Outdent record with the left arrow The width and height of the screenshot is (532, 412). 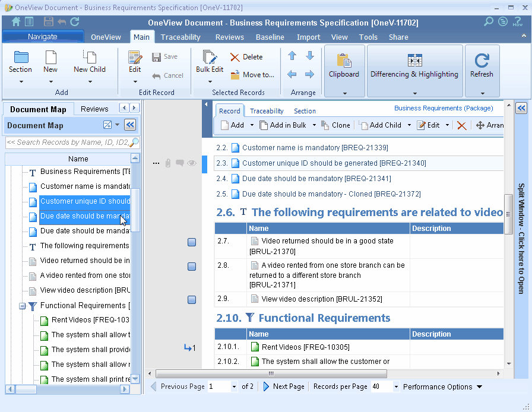tap(292, 74)
